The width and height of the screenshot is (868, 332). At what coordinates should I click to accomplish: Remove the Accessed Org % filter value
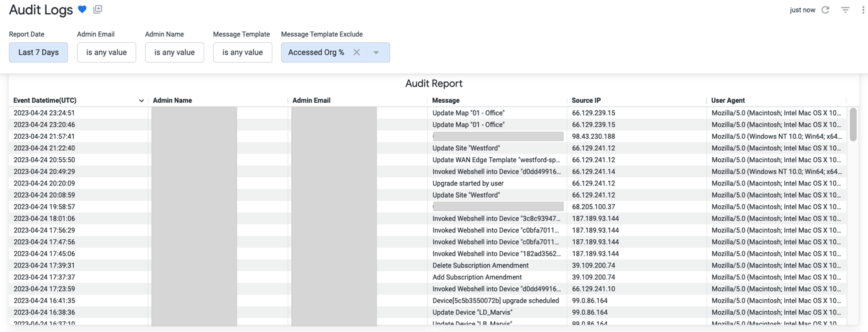click(357, 52)
